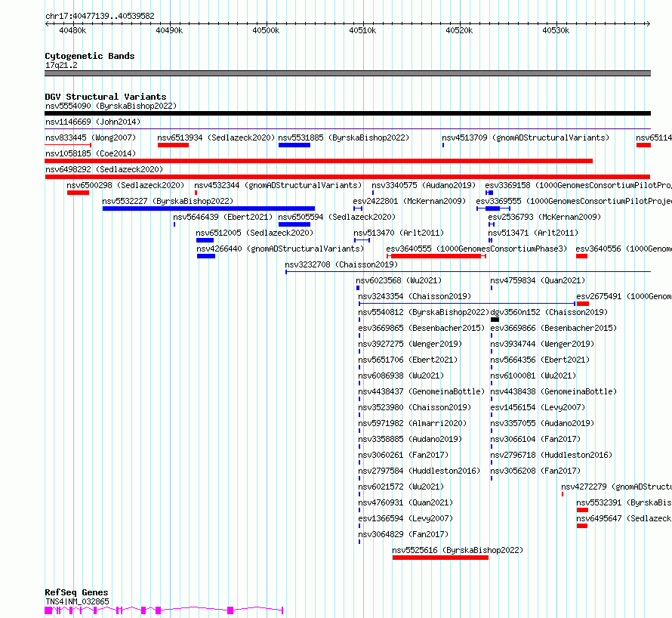Open the nsv6500298 (Sedlazeck2020) label
The width and height of the screenshot is (672, 618).
(125, 185)
